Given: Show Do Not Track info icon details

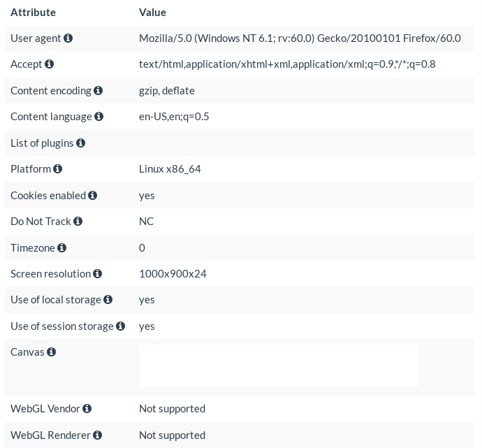Looking at the screenshot, I should (78, 221).
